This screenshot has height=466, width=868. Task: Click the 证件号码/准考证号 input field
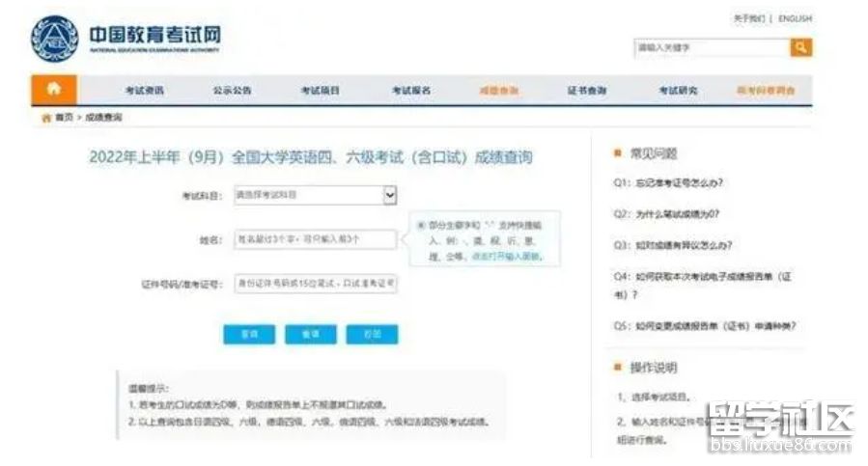pyautogui.click(x=315, y=284)
